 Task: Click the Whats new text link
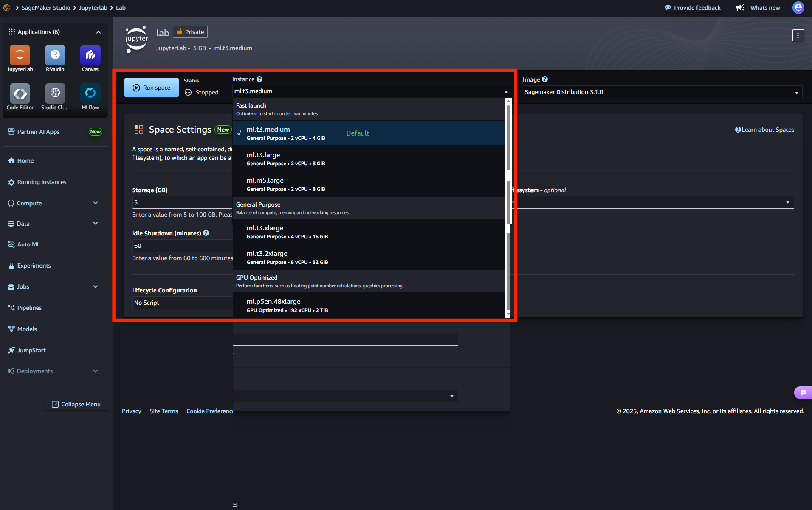(765, 8)
